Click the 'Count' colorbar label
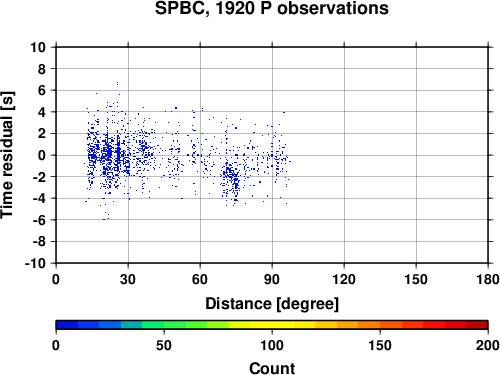This screenshot has width=500, height=375. [272, 368]
